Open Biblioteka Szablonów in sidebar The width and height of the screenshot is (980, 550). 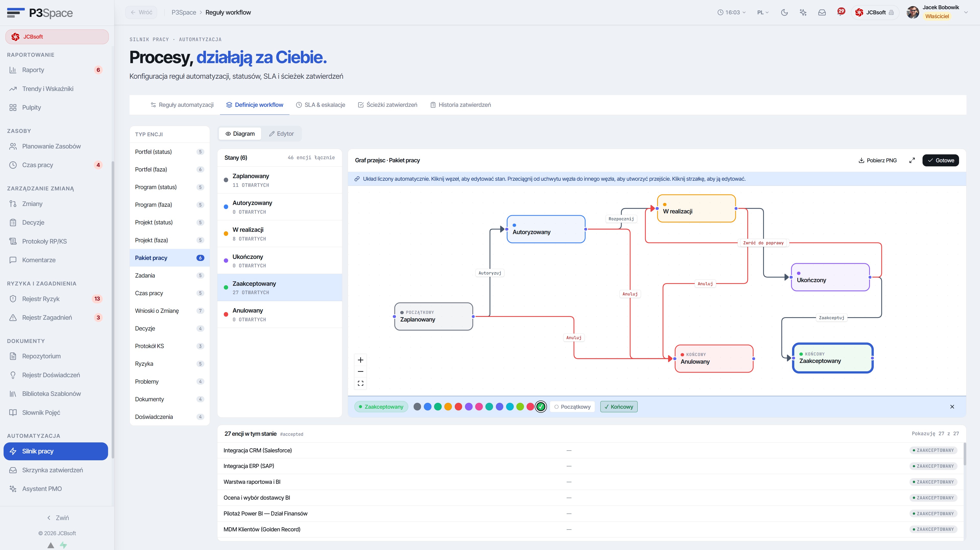tap(56, 394)
